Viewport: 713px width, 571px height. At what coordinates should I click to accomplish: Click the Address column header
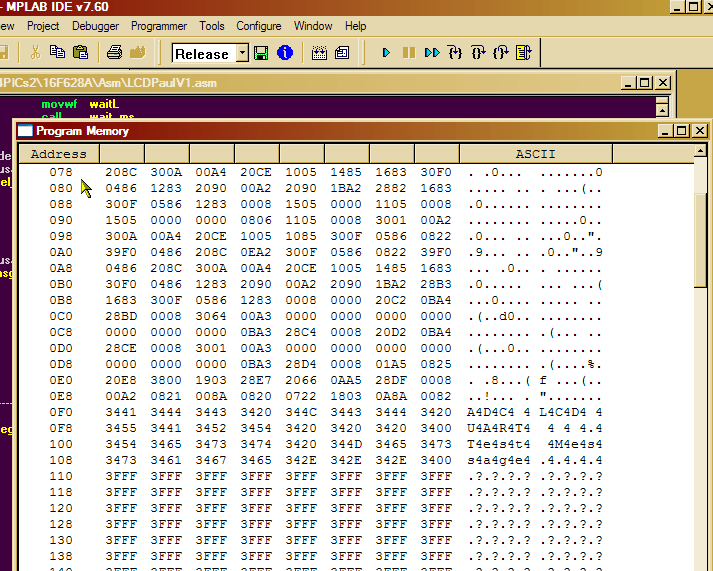pyautogui.click(x=59, y=154)
